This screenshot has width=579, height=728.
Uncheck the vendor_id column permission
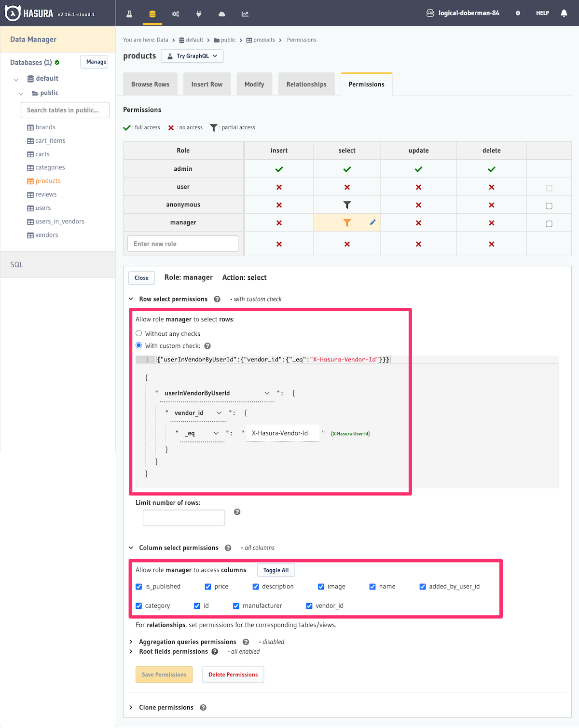coord(309,605)
